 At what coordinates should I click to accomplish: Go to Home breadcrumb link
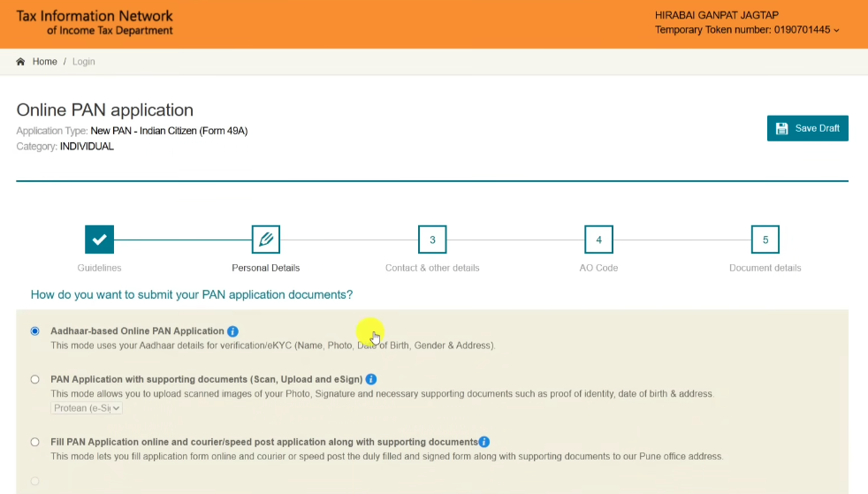[x=44, y=62]
